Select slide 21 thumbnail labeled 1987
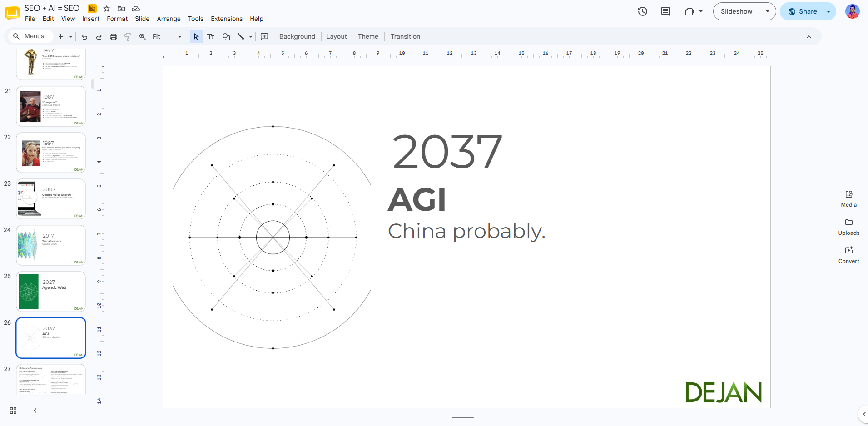868x426 pixels. click(x=51, y=106)
